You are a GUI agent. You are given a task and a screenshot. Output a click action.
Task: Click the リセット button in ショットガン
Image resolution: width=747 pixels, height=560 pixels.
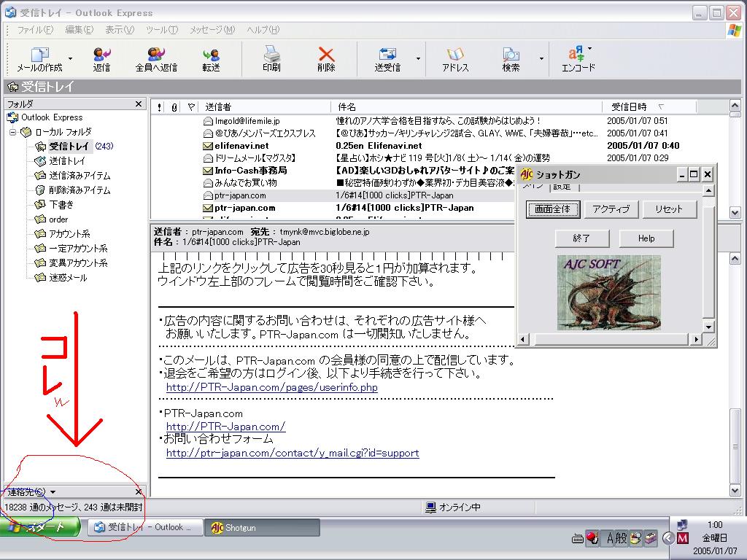(x=670, y=209)
